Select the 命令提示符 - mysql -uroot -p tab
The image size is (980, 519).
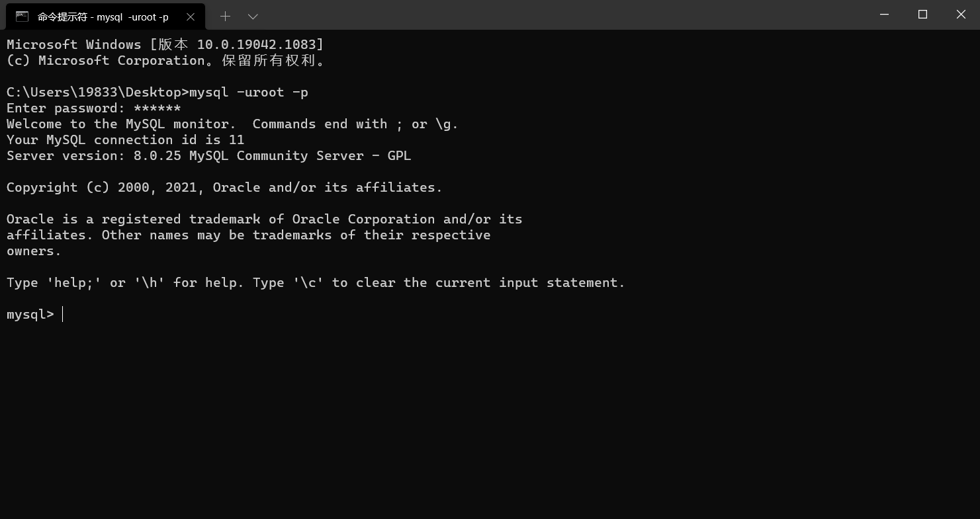pyautogui.click(x=106, y=17)
